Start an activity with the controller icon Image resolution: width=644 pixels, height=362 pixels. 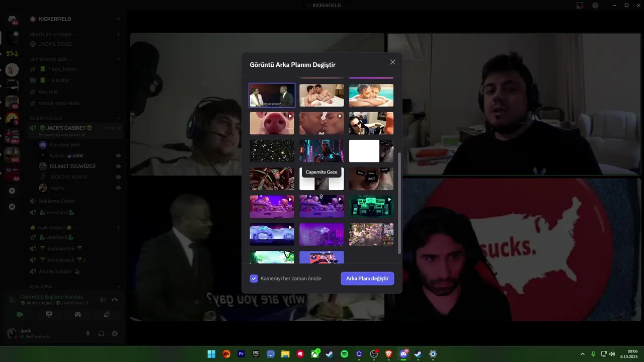click(78, 315)
